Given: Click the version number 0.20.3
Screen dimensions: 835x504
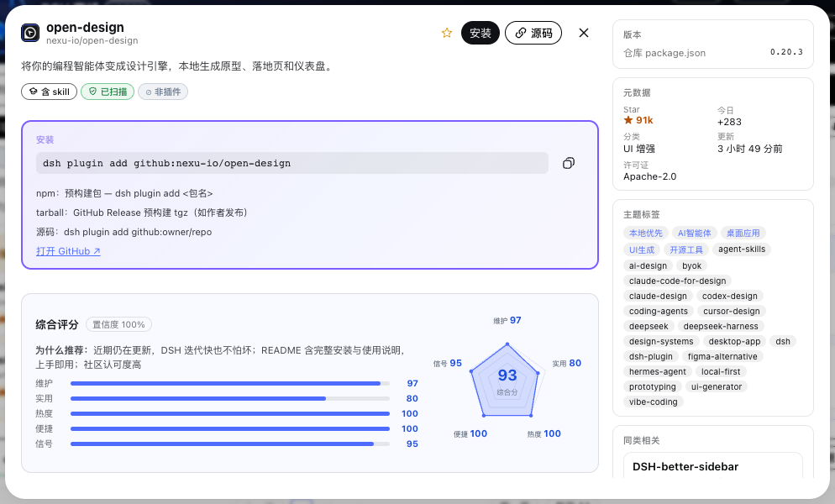Looking at the screenshot, I should click(x=786, y=52).
